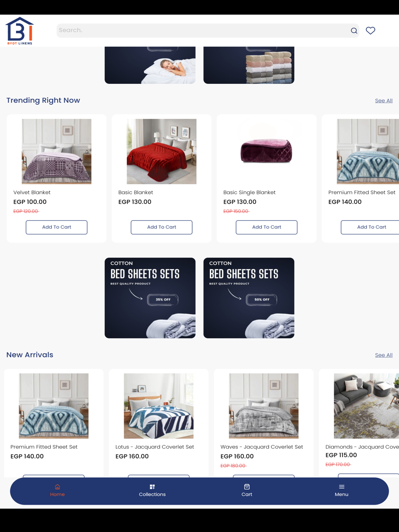
Task: Open the 50% OFF bed sheets banner
Action: click(x=249, y=298)
